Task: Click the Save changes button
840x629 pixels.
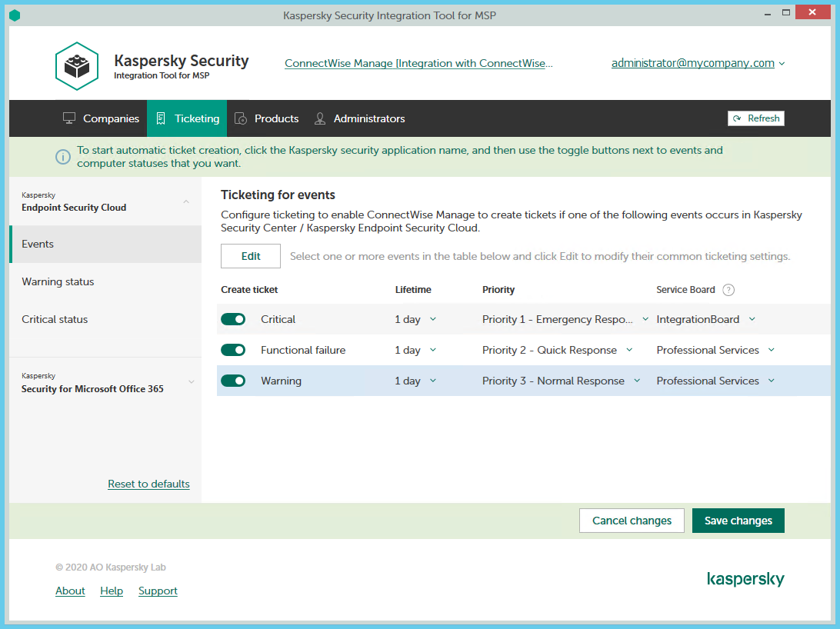Action: (x=738, y=521)
